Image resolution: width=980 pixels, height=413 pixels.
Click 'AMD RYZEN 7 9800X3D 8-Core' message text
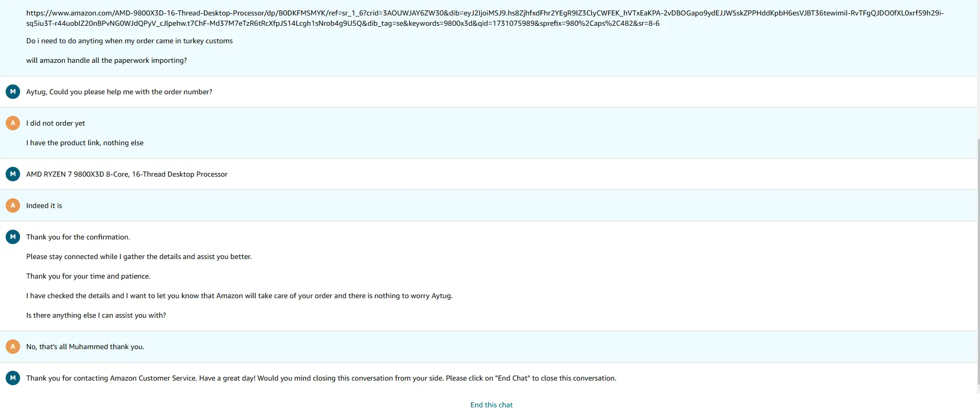click(127, 174)
